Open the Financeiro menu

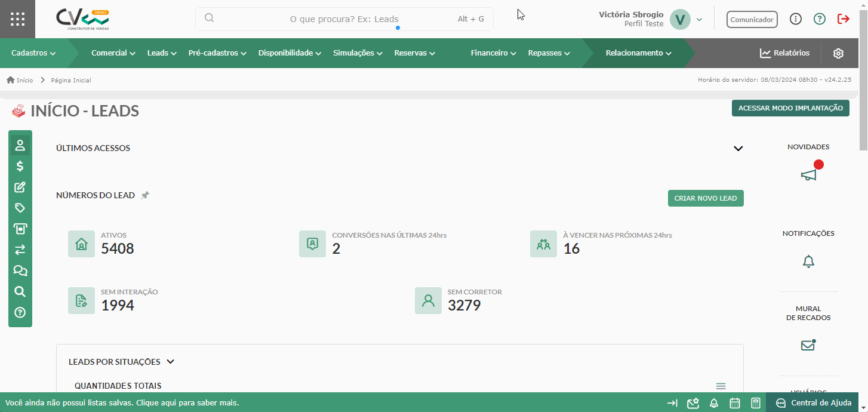pyautogui.click(x=494, y=53)
